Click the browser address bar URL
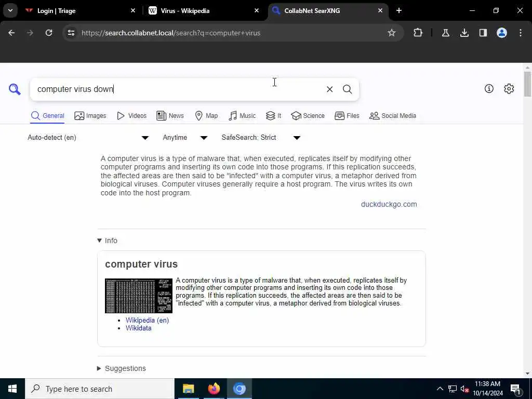Viewport: 532px width, 399px height. click(171, 33)
